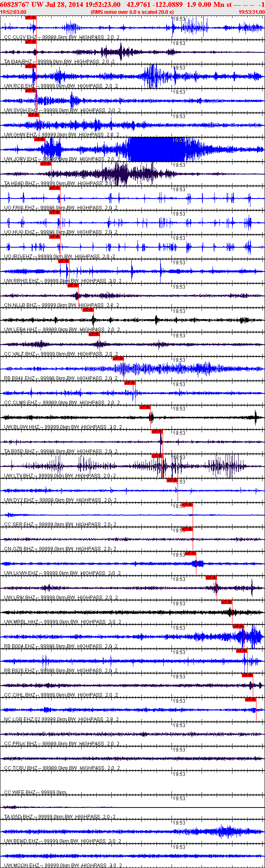Click the 'CC.PRLK BHZ' station label

(20, 744)
